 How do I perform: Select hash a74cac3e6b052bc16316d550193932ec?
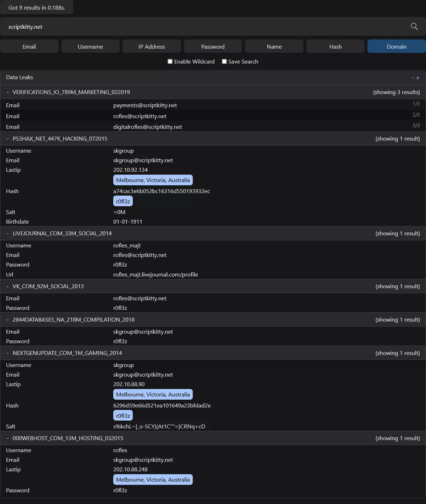[x=162, y=191]
